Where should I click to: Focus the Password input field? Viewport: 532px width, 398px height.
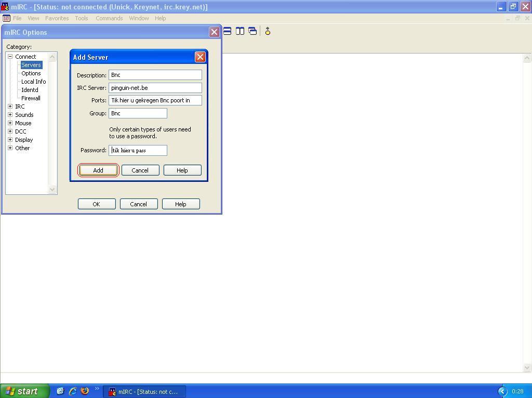click(x=138, y=150)
